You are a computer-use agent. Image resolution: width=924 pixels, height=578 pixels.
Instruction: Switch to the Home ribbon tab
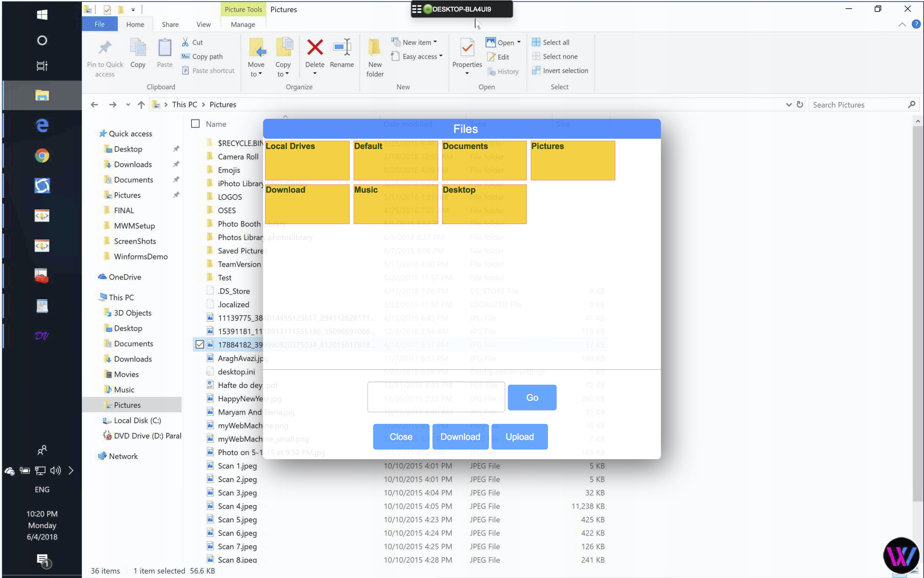tap(135, 24)
